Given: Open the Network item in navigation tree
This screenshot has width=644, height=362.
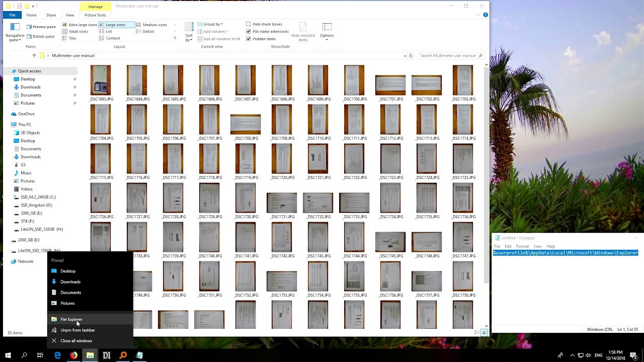Looking at the screenshot, I should pyautogui.click(x=26, y=261).
